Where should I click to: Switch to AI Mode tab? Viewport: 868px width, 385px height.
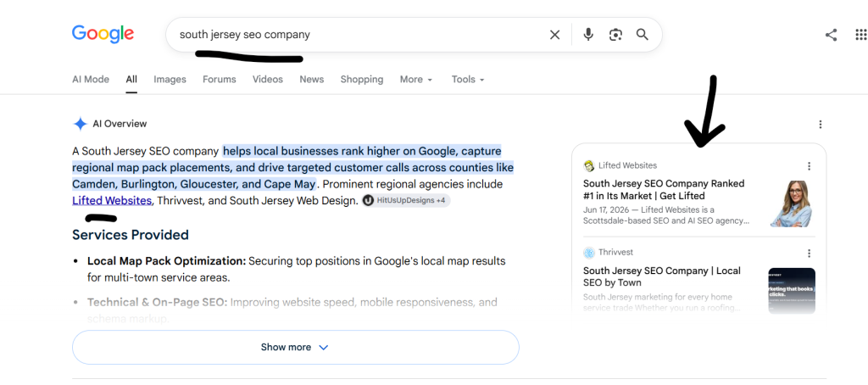pyautogui.click(x=91, y=79)
